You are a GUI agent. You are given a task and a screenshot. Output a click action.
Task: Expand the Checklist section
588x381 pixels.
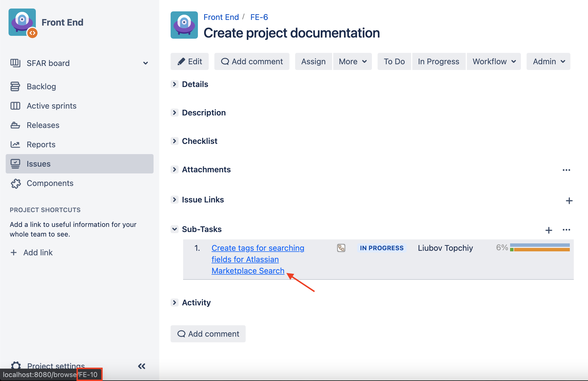[x=175, y=141]
